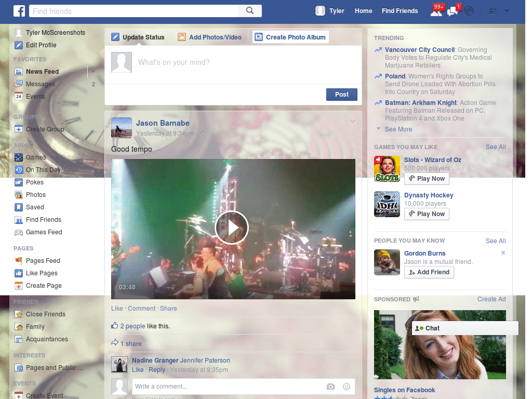Screen dimensions: 532x399
Task: Open the messages notification icon
Action: click(x=453, y=11)
